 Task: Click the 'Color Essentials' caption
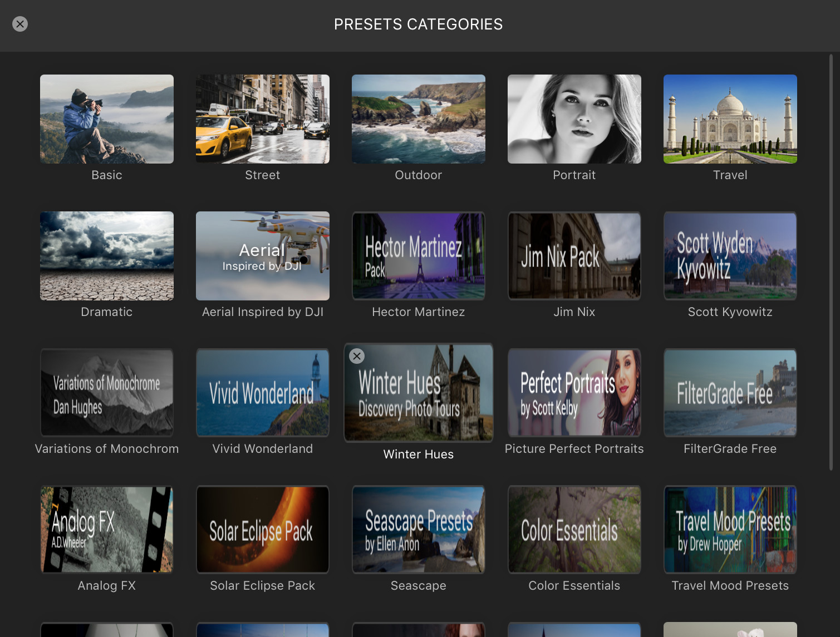coord(574,586)
